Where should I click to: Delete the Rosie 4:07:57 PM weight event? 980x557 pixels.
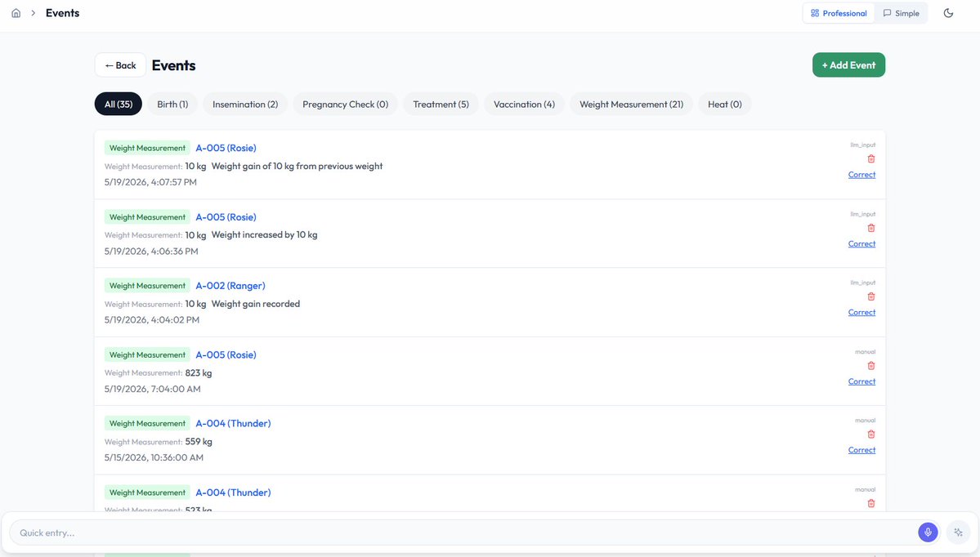(x=870, y=158)
